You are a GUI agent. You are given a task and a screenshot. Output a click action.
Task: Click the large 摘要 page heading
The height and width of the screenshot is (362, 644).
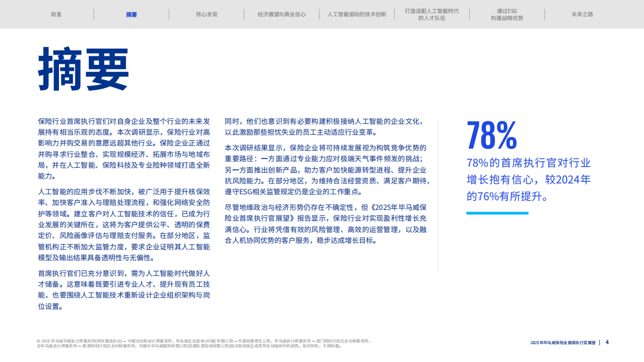[84, 69]
